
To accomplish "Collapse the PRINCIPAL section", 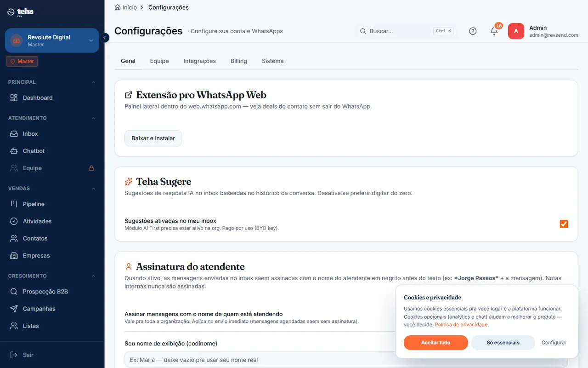I will [x=93, y=82].
